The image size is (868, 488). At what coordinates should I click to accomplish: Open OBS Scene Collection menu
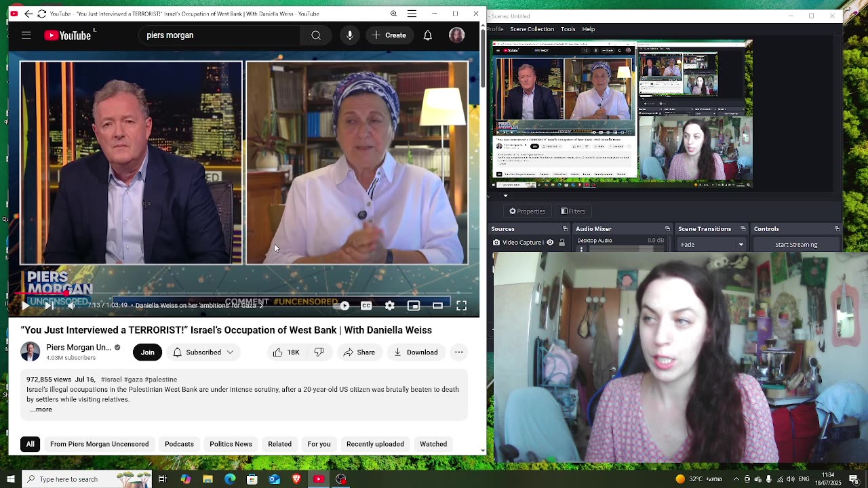pyautogui.click(x=532, y=29)
